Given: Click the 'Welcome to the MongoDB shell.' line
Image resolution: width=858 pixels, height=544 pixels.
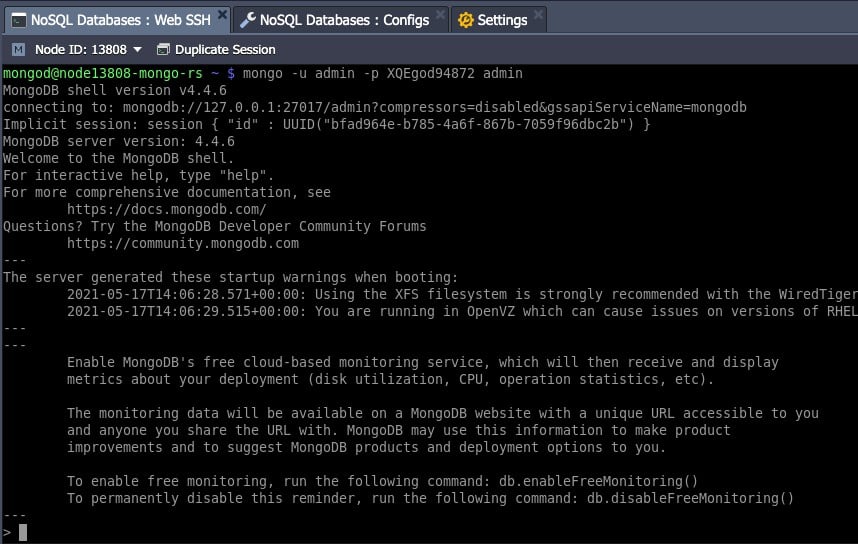Looking at the screenshot, I should [x=118, y=158].
